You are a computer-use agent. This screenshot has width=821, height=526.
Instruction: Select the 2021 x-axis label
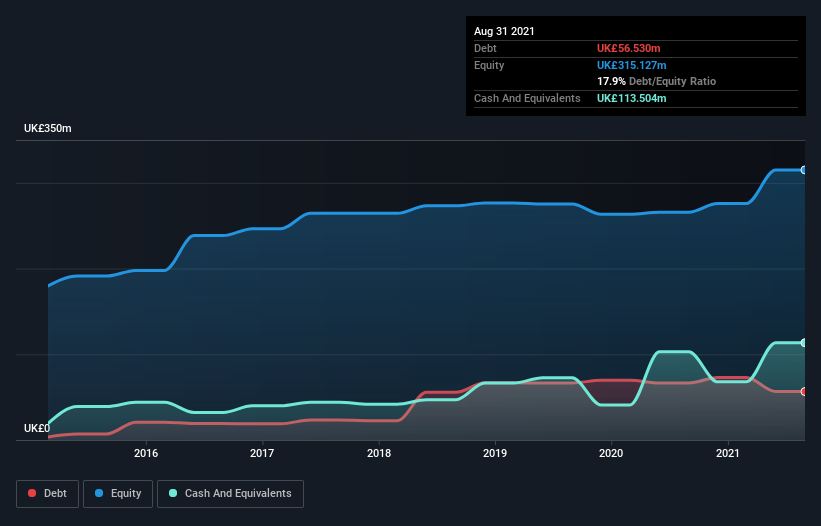728,453
